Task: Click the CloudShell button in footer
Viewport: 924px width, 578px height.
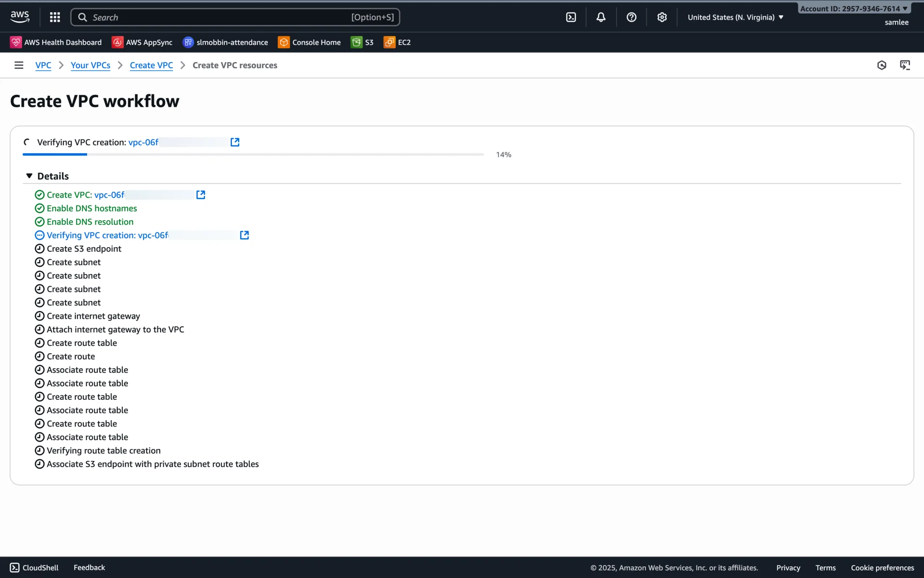Action: click(x=34, y=567)
